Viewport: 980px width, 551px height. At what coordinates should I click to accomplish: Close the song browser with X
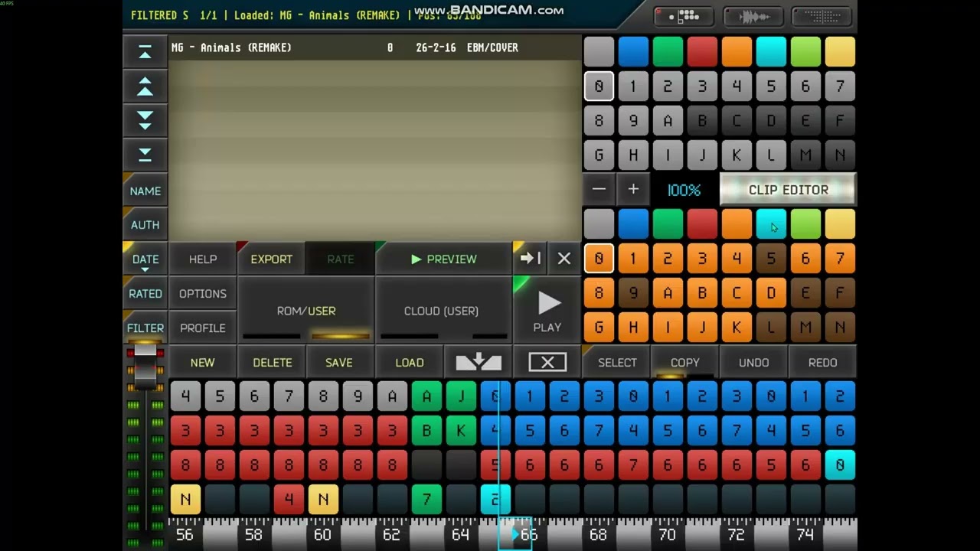(564, 259)
